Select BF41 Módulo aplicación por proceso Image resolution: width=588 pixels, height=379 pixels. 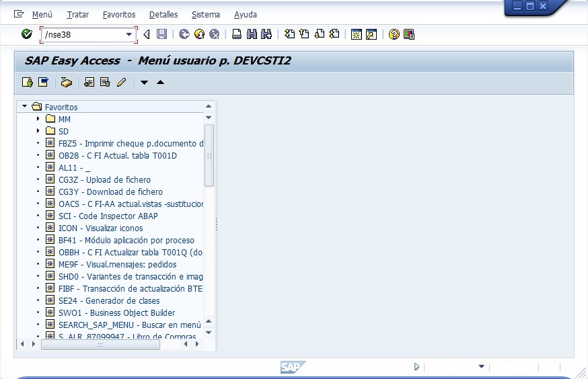point(126,241)
